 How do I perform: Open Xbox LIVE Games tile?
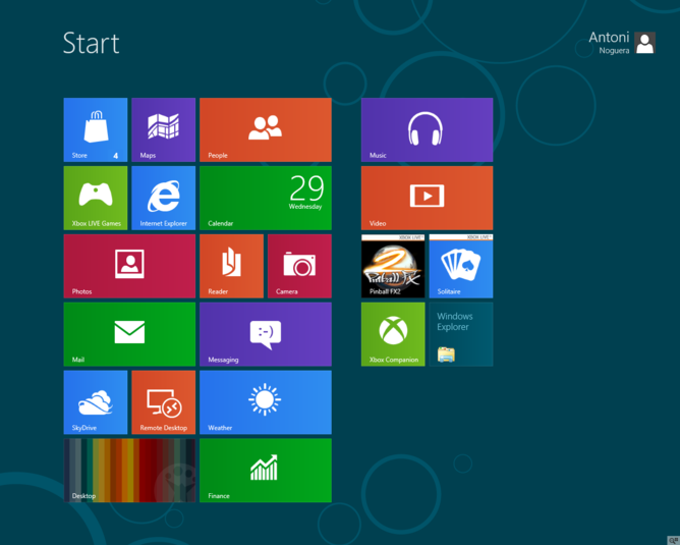(95, 198)
